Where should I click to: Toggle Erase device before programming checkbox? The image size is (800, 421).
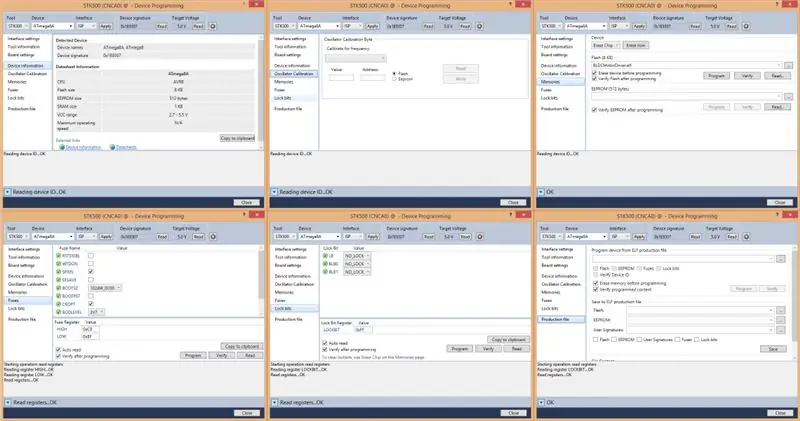pos(594,73)
